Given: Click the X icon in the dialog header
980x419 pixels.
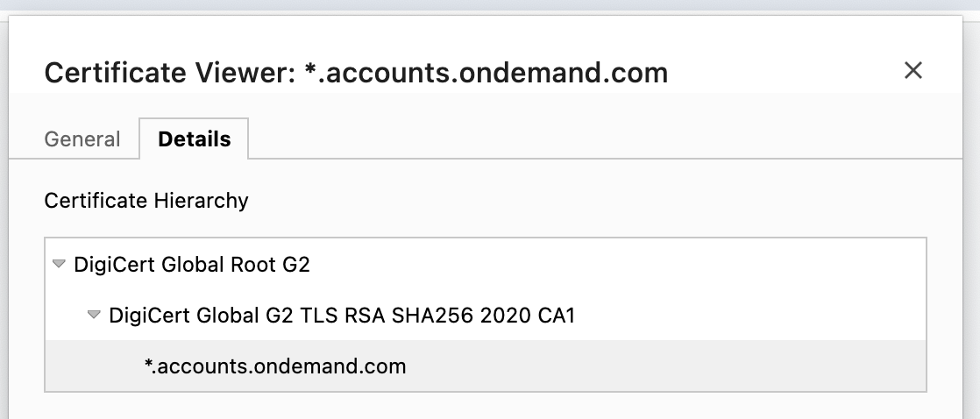Looking at the screenshot, I should pos(913,71).
